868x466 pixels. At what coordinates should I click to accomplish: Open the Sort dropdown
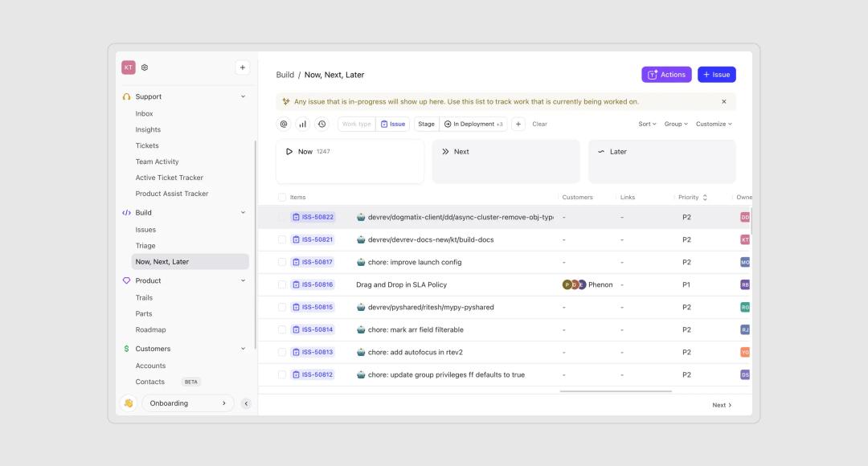(646, 124)
